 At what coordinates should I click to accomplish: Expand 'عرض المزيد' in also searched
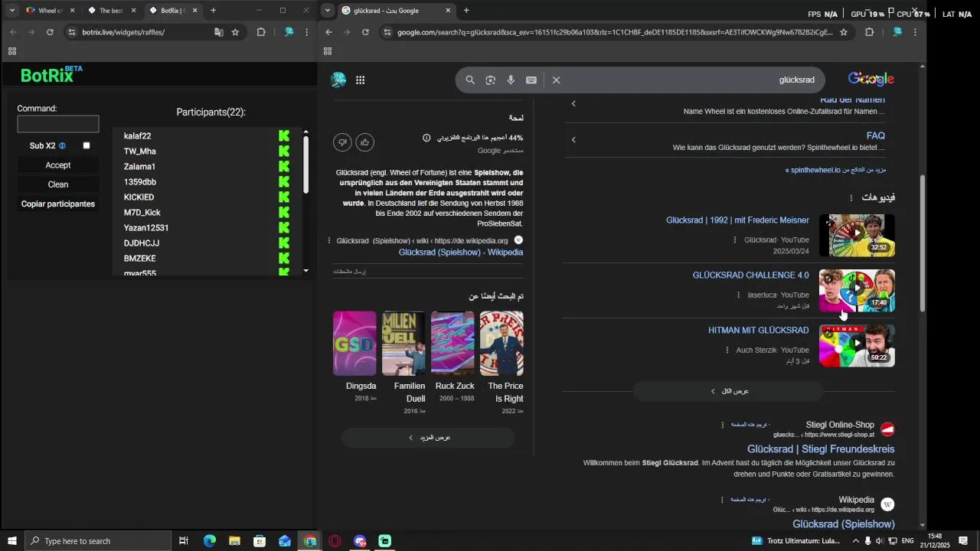[428, 438]
